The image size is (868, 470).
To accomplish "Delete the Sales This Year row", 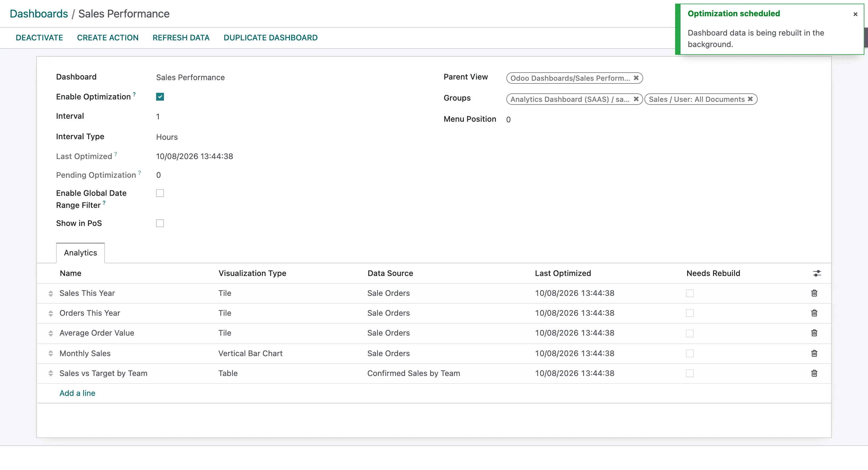I will 814,293.
